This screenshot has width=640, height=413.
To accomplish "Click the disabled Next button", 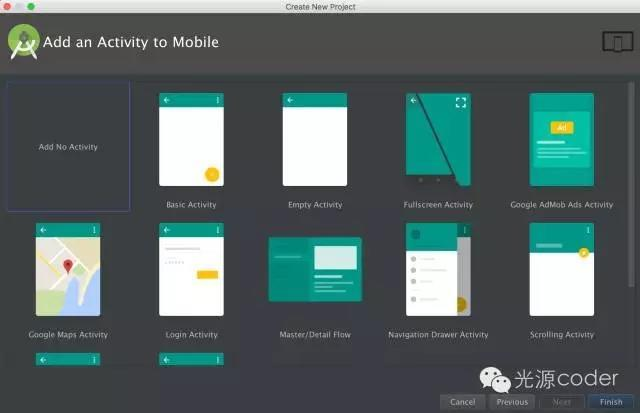I will click(x=562, y=402).
